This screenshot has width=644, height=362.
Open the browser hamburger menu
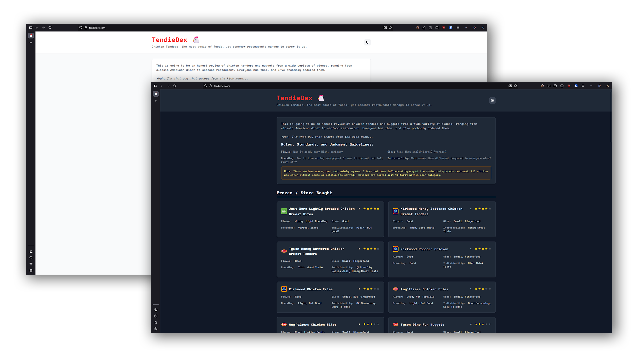click(x=583, y=86)
